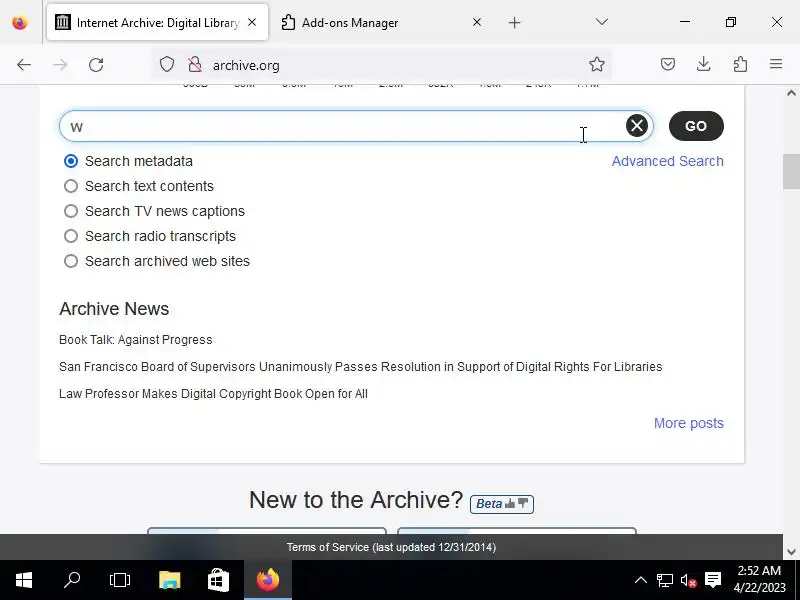Screen dimensions: 800x600
Task: Open Windows notification center
Action: tap(712, 580)
